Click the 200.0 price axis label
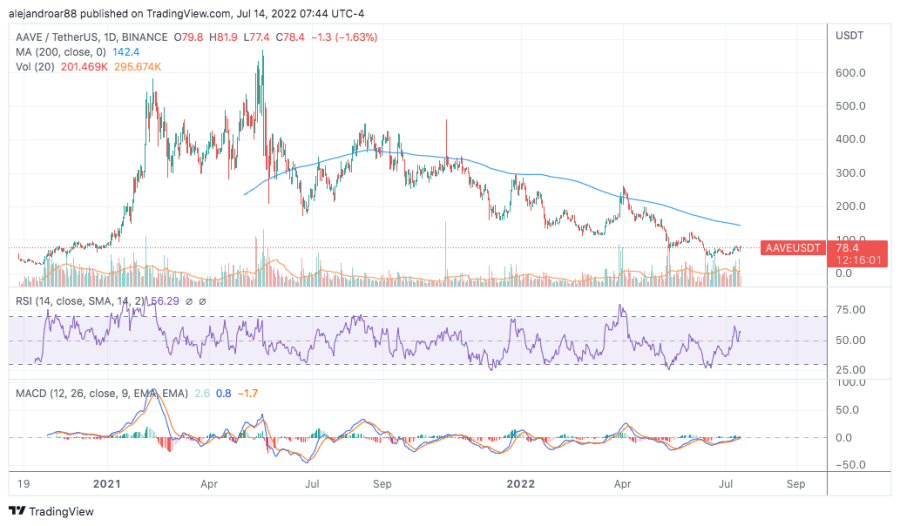The image size is (900, 526). (x=851, y=206)
